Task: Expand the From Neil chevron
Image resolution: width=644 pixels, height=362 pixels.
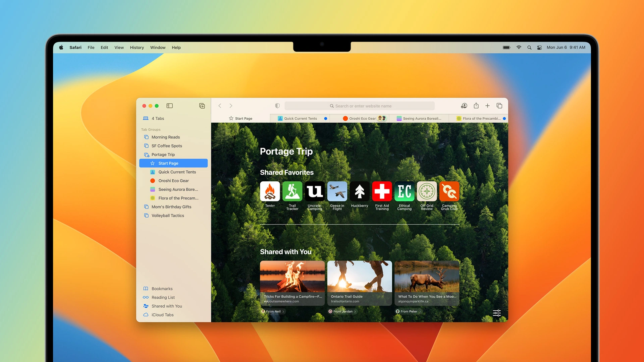Action: click(283, 311)
